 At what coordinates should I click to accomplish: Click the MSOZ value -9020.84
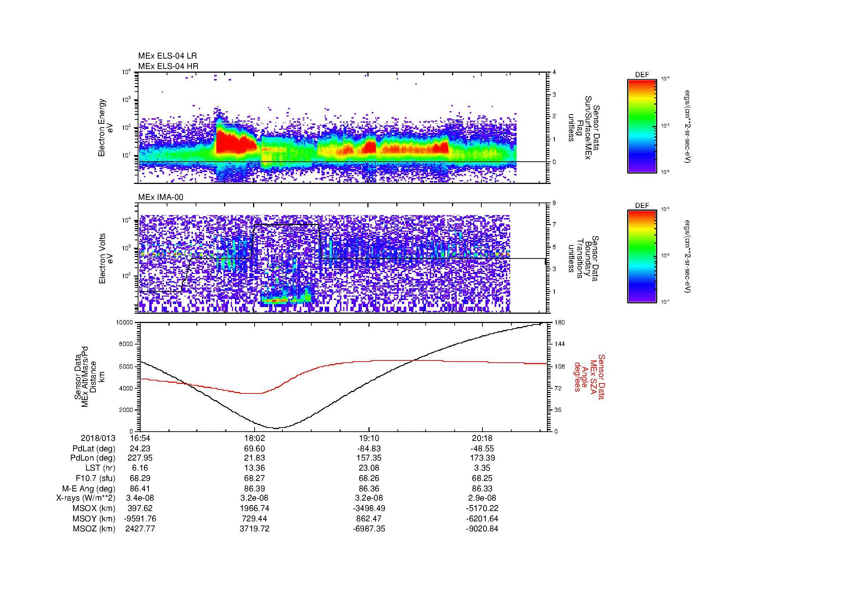click(x=482, y=529)
